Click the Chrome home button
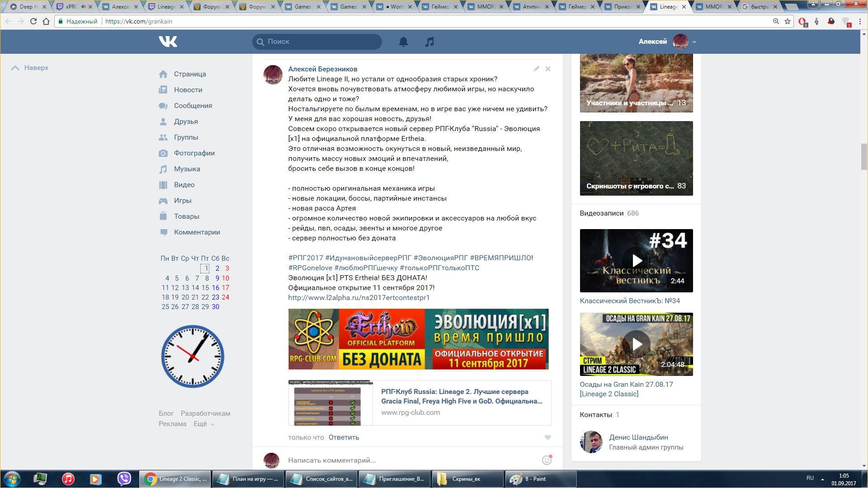868x488 pixels. 46,21
